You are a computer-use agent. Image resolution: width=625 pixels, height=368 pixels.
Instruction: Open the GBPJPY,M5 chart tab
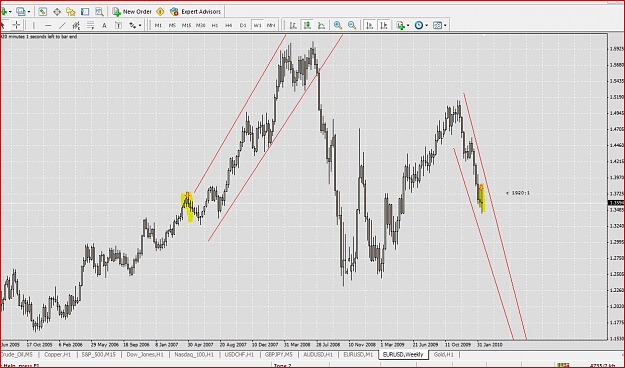coord(279,354)
